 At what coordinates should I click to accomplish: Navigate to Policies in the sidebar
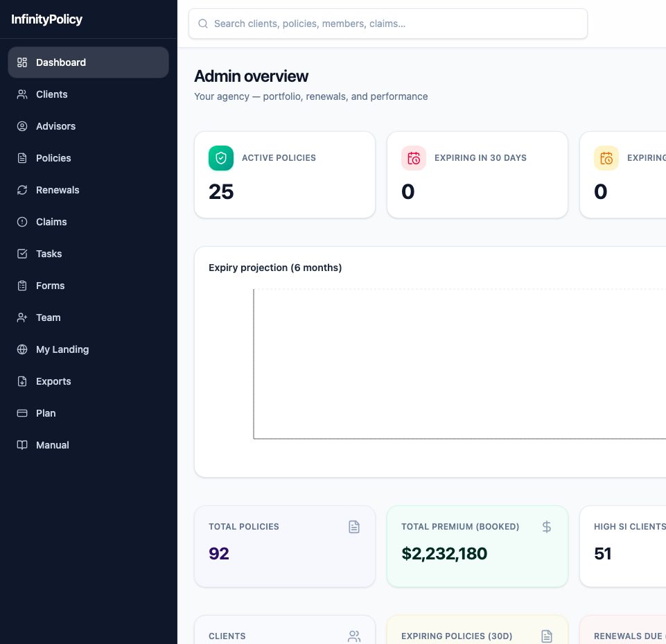coord(88,158)
